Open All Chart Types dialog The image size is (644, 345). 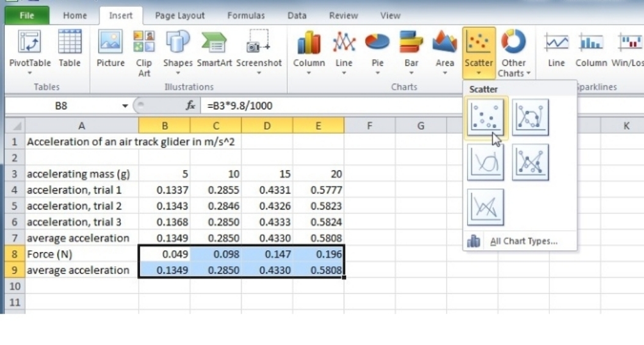(x=519, y=241)
